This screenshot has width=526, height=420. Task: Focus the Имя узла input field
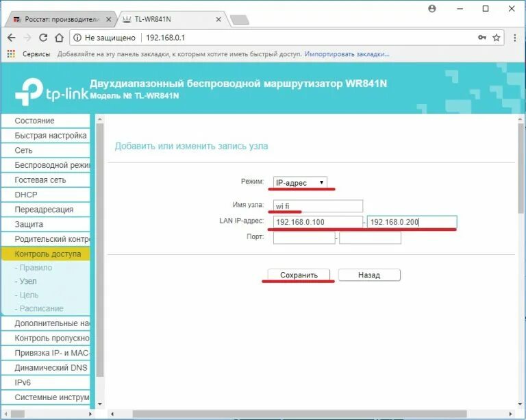pos(318,206)
